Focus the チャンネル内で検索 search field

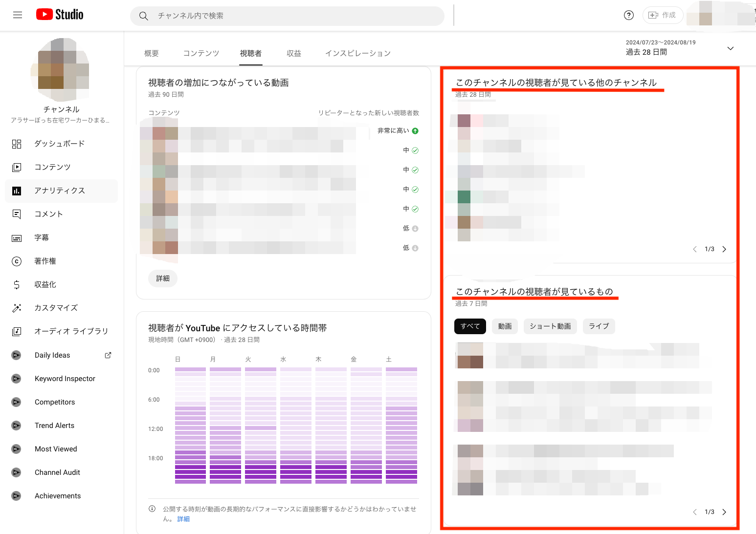(x=287, y=16)
